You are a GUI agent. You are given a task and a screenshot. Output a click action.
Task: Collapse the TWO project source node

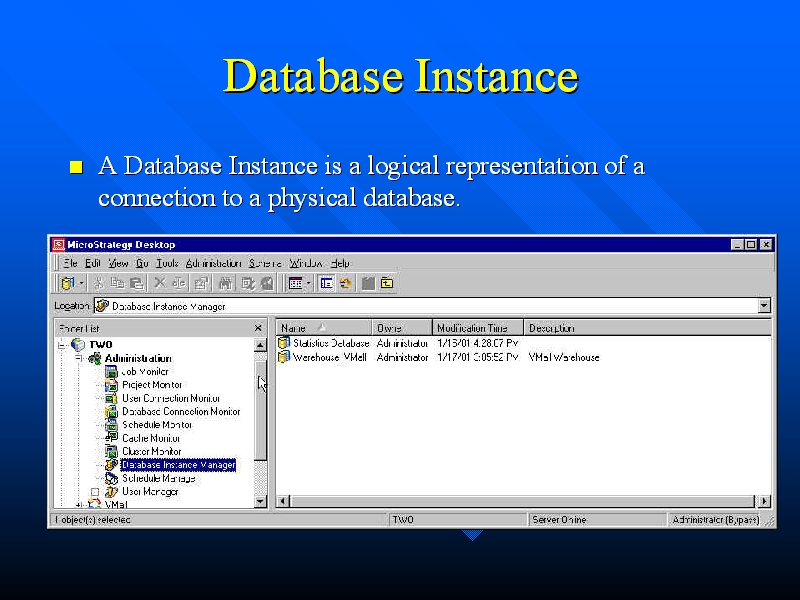coord(61,345)
